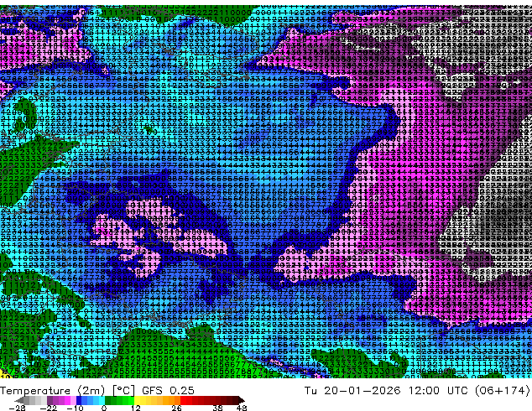Screen dimensions: 532x411
Task: Click the 'GFS 0.25' model label
Action: pyautogui.click(x=168, y=391)
